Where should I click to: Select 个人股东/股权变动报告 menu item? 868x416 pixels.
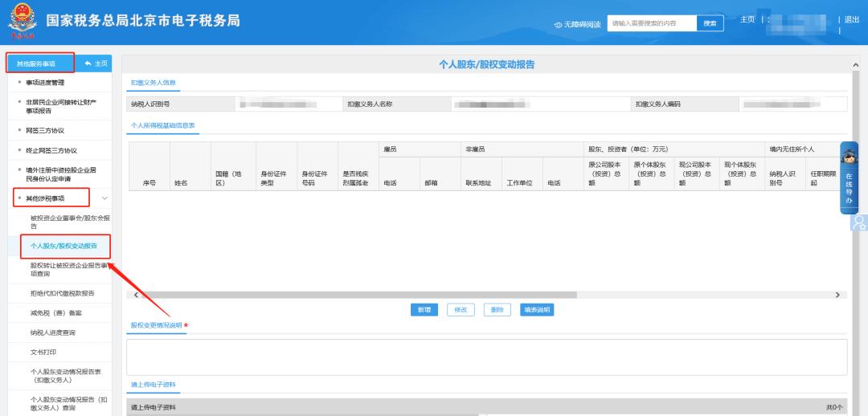63,246
